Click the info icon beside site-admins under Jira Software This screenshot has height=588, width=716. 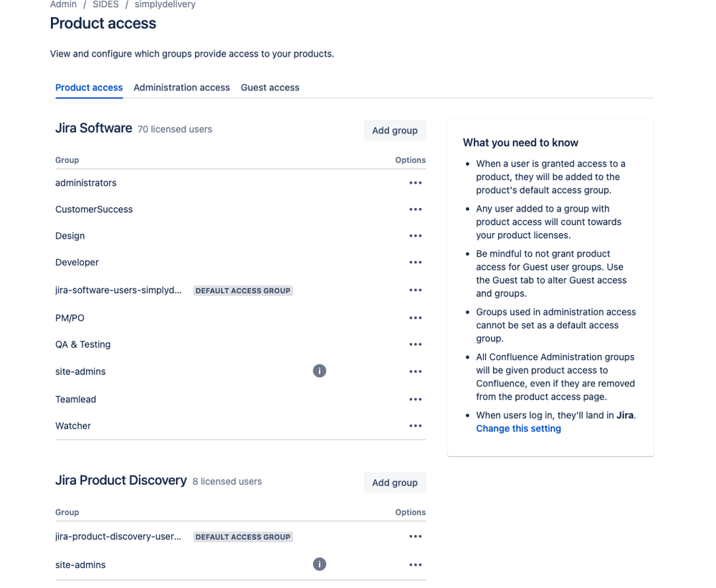click(x=320, y=371)
